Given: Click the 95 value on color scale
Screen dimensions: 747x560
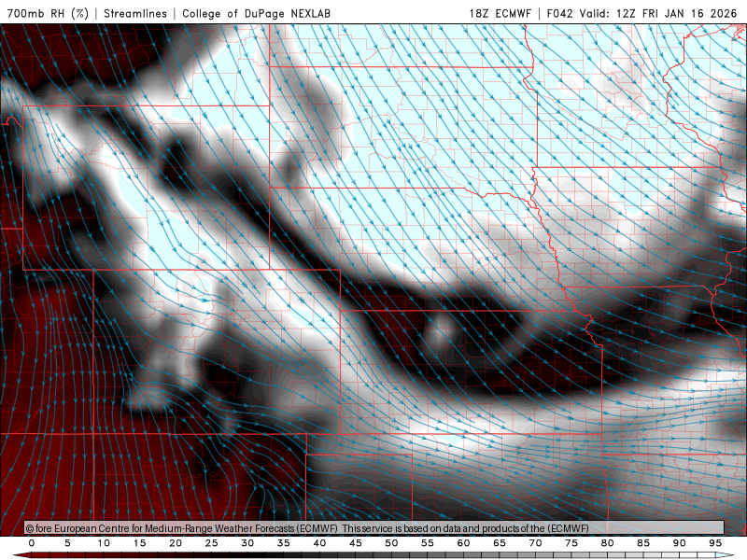Looking at the screenshot, I should point(715,543).
